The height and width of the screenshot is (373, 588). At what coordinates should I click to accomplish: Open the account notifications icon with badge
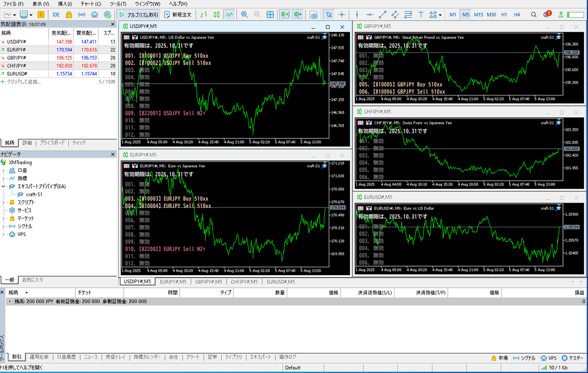coord(547,14)
